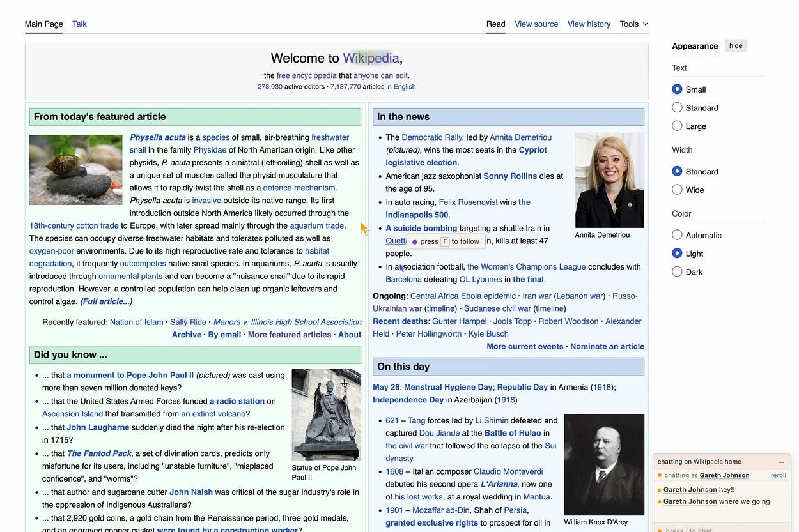Open the bold Physella acuta article link
The width and height of the screenshot is (799, 532).
click(158, 137)
